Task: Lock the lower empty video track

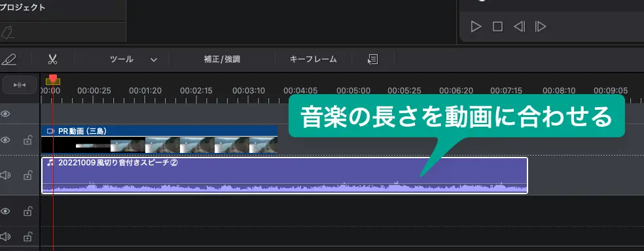Action: [27, 211]
